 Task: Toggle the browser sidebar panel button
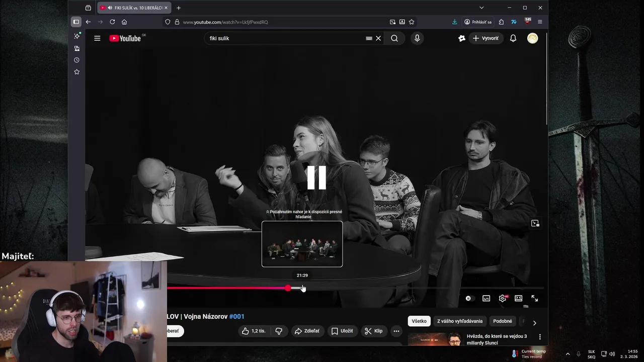76,22
